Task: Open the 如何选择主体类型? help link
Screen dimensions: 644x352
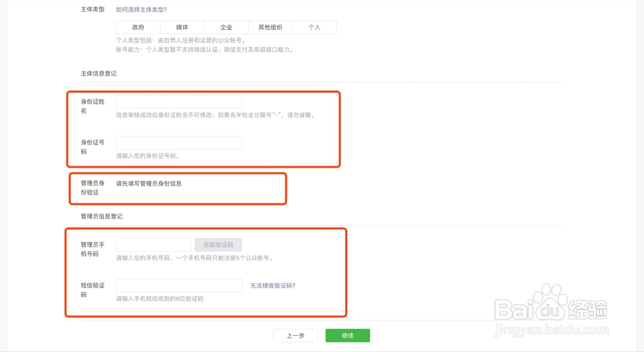Action: 141,10
